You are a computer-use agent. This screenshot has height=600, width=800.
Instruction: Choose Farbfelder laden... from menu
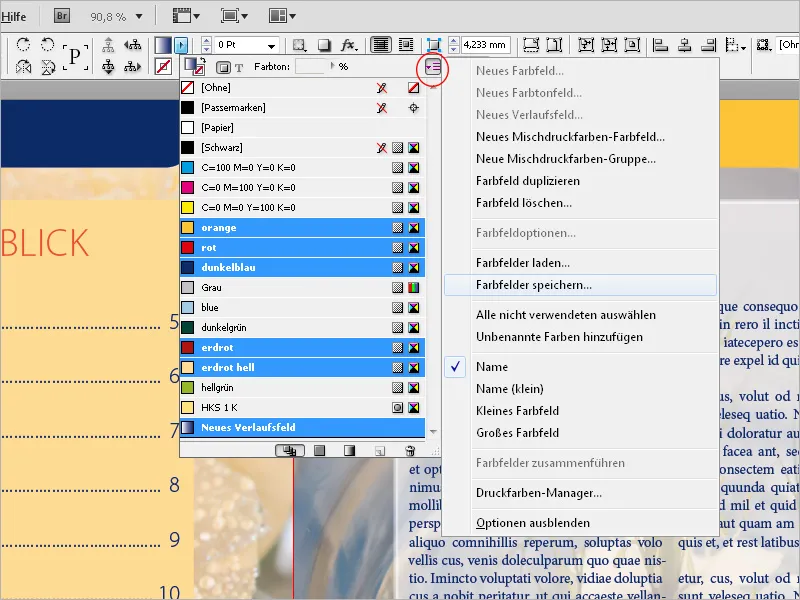pyautogui.click(x=581, y=263)
